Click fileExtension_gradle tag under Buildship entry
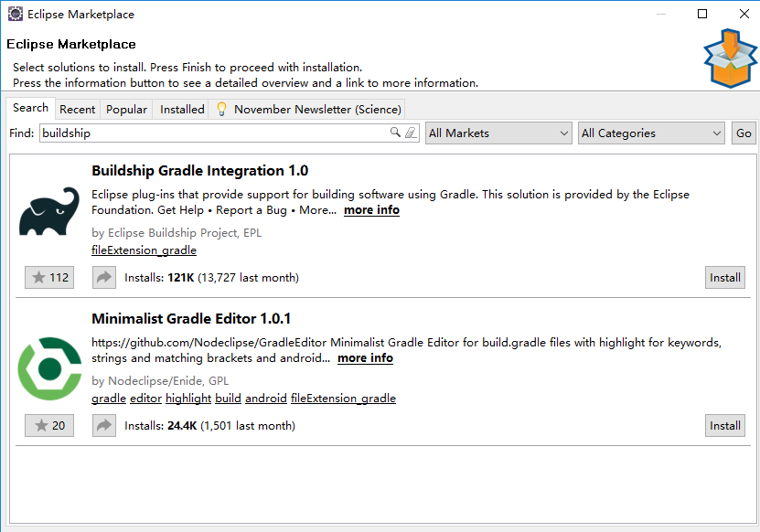The width and height of the screenshot is (760, 532). (144, 250)
